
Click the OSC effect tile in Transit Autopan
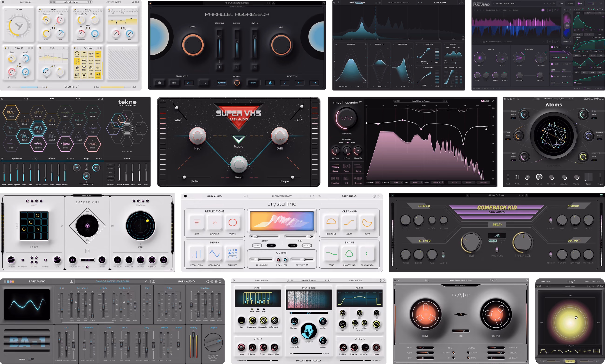[x=98, y=54]
